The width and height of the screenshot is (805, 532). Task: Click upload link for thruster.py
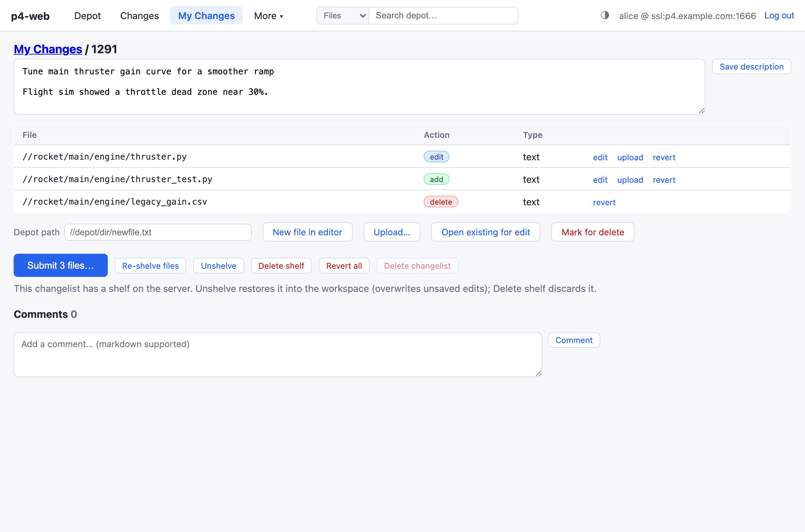coord(630,157)
